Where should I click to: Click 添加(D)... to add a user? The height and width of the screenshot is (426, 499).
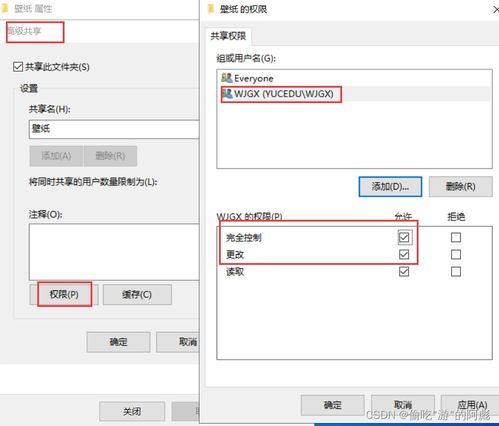(x=390, y=187)
